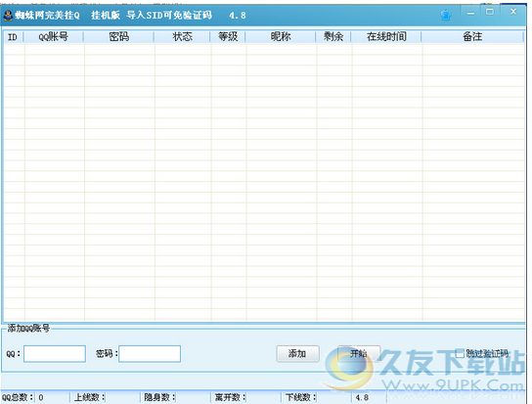
Task: Click the 添加QQ账号 group label
Action: pyautogui.click(x=28, y=329)
